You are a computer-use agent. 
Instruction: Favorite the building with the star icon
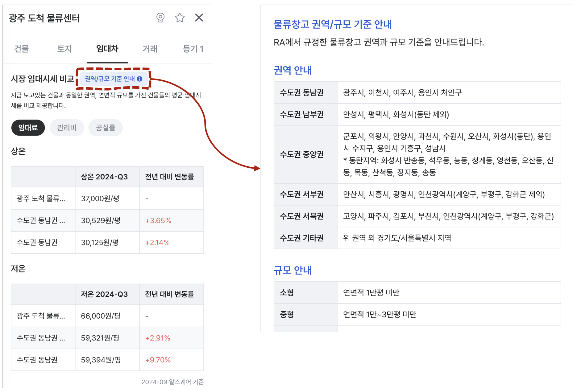(180, 18)
